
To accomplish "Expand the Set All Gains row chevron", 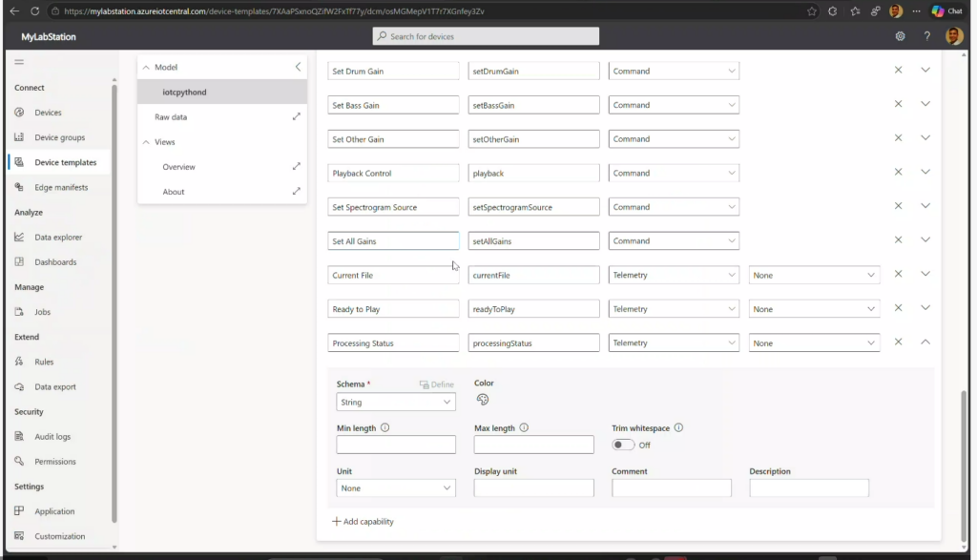I will point(925,240).
